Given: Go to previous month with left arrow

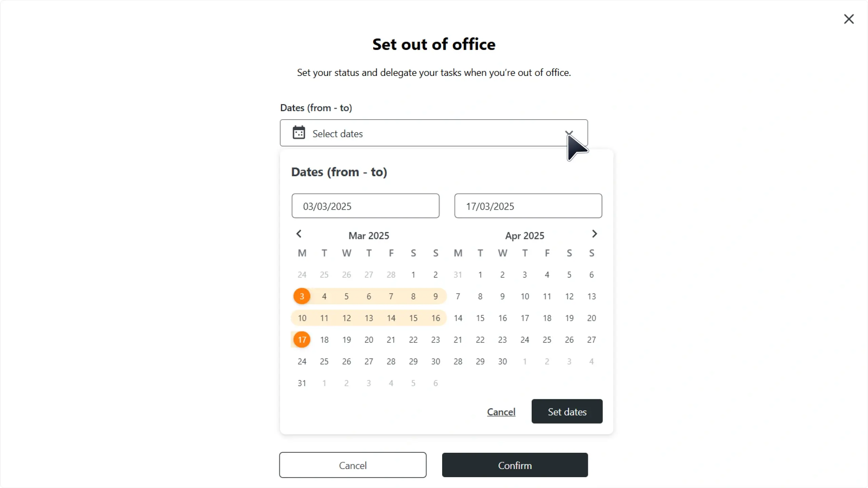Looking at the screenshot, I should pos(299,234).
